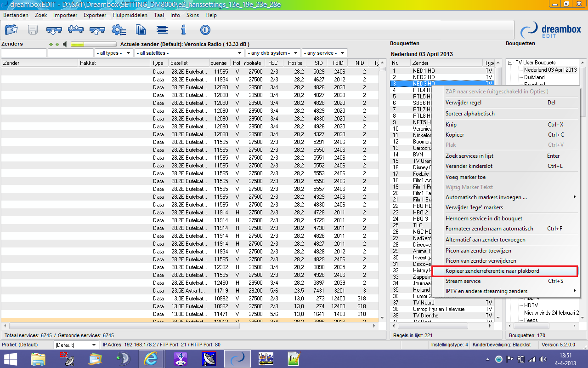Click the lines list toolbar icon
The image size is (588, 368).
[x=162, y=30]
